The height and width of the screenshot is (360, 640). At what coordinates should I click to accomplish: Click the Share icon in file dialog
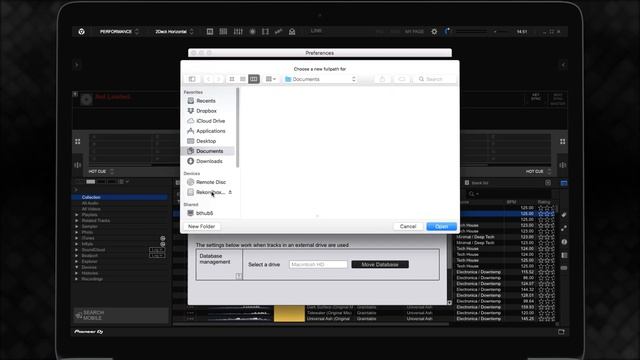click(382, 79)
